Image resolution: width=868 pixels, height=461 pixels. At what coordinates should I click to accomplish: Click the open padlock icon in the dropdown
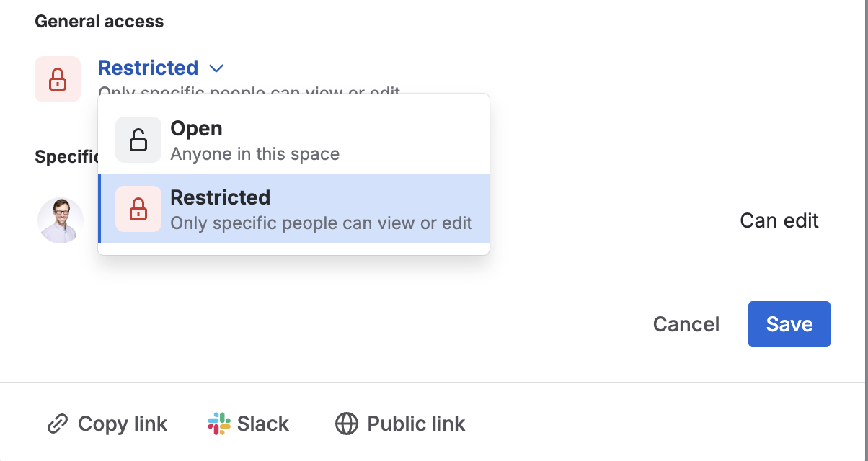[x=138, y=140]
